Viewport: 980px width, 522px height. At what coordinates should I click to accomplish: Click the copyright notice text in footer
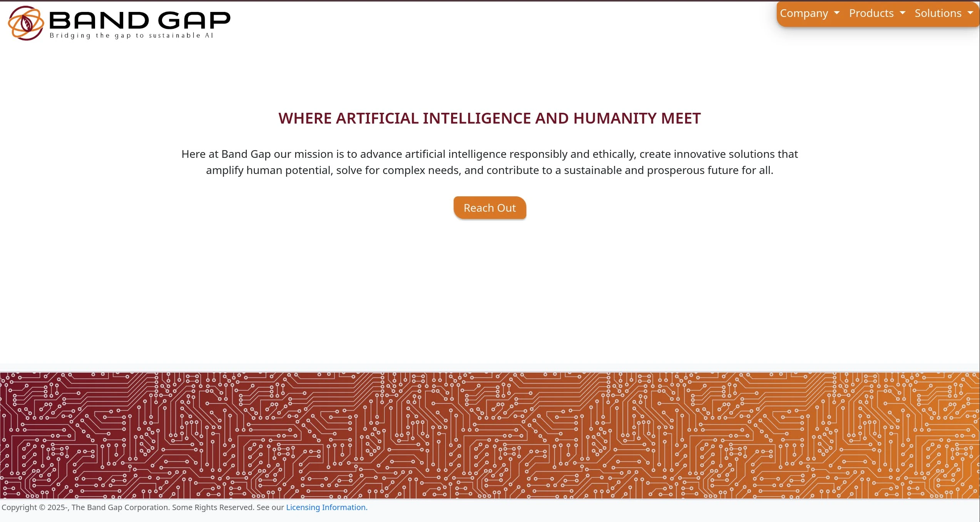pyautogui.click(x=142, y=507)
